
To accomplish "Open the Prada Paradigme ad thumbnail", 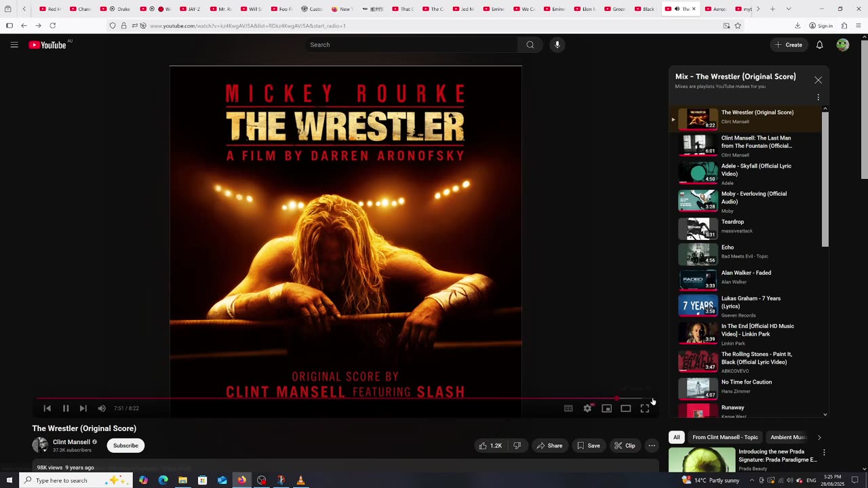I will (x=701, y=460).
